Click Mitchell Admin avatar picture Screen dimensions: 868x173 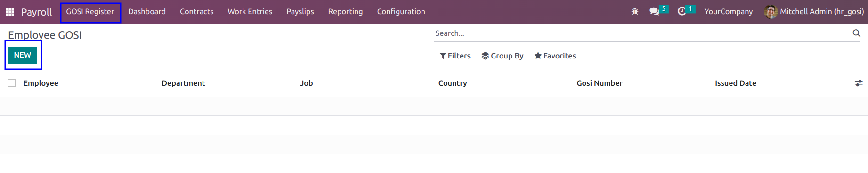[771, 11]
